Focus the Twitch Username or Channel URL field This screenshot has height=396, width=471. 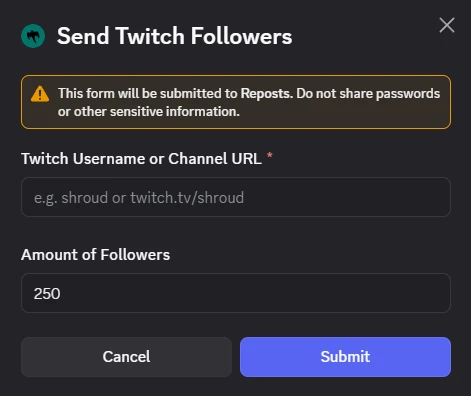[236, 197]
